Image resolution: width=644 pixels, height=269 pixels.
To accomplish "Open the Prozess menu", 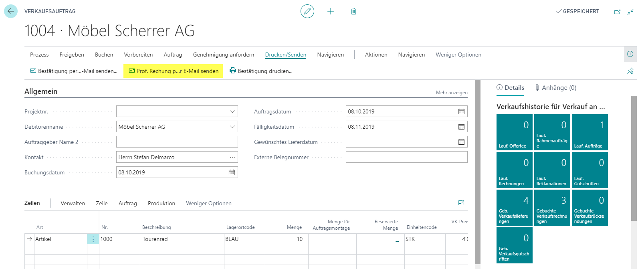I will (39, 55).
